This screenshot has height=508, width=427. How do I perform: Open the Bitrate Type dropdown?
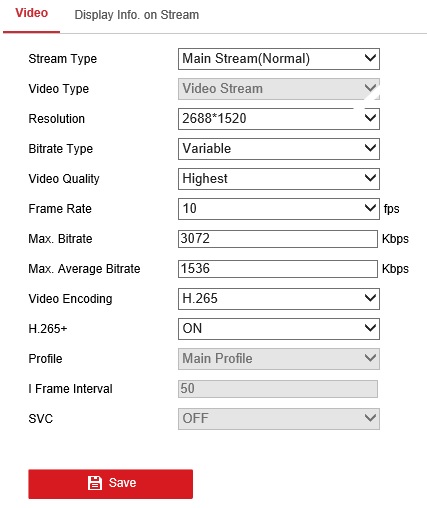point(279,149)
